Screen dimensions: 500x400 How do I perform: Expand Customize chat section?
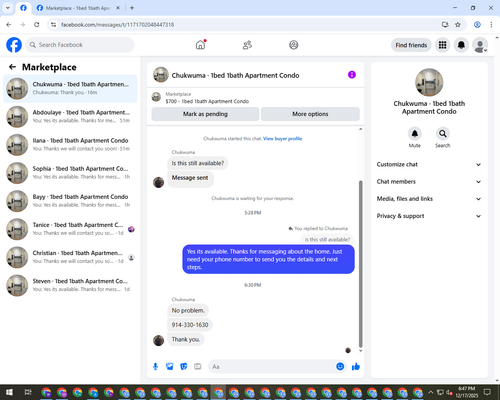click(429, 164)
